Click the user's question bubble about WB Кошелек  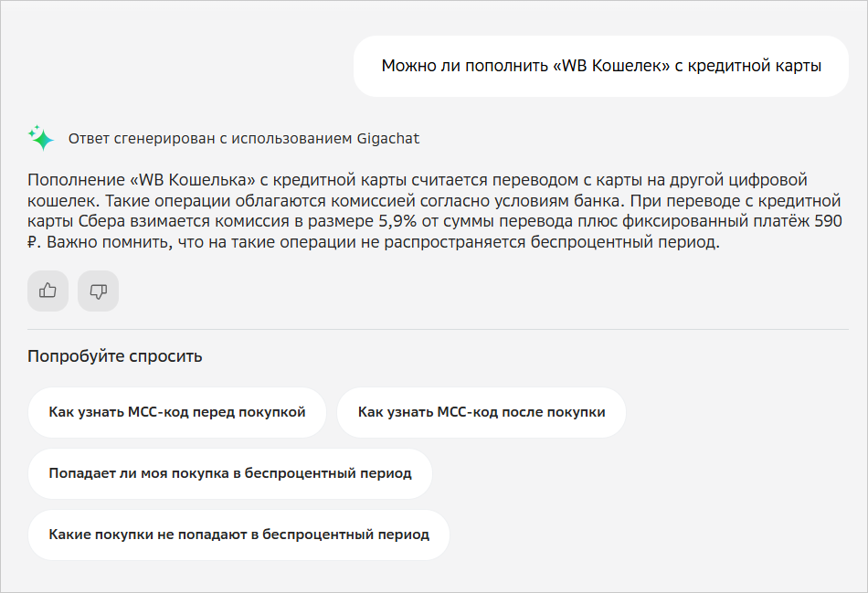pyautogui.click(x=601, y=66)
